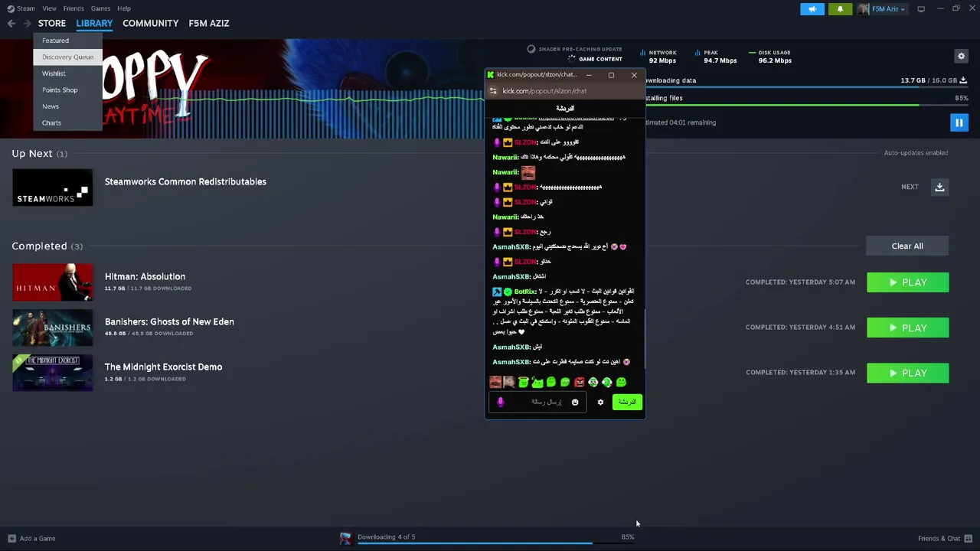
Task: Open Big Picture mode monitor icon
Action: coord(921,9)
